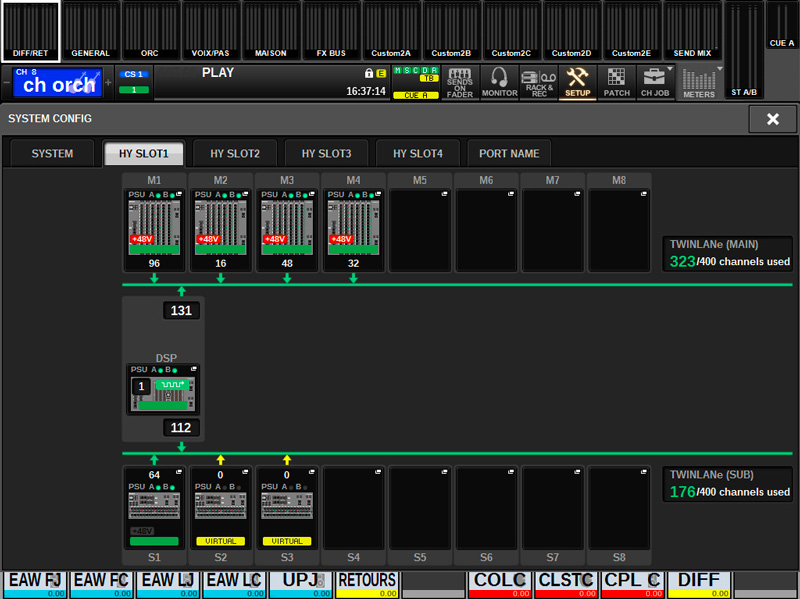This screenshot has width=800, height=599.
Task: Select M1 I/O rack with 96 channels
Action: [154, 230]
